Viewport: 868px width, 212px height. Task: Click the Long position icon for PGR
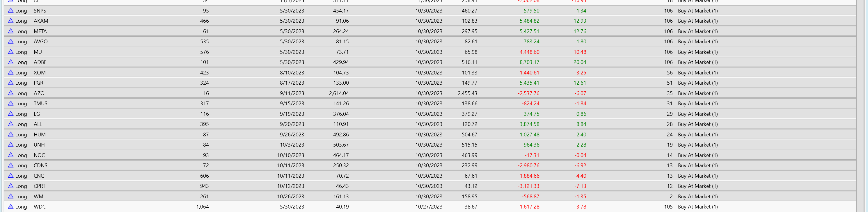(11, 83)
